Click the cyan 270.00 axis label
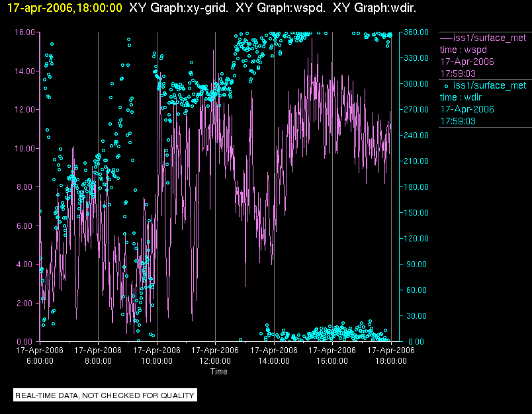The width and height of the screenshot is (532, 414). 416,110
